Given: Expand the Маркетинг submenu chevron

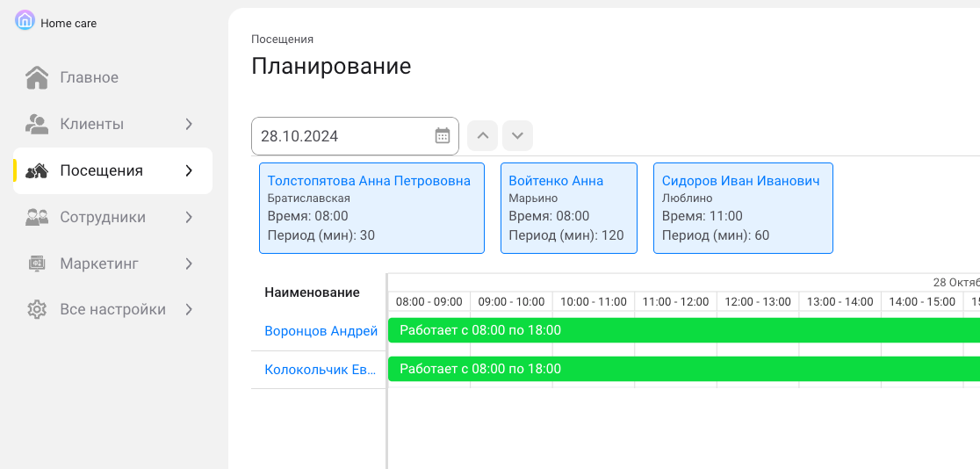Looking at the screenshot, I should point(189,263).
